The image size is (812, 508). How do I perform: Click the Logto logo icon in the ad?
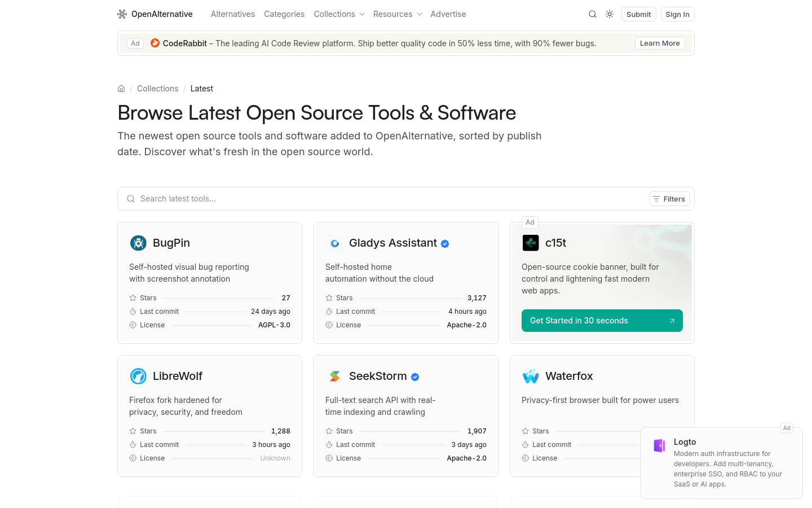pos(659,445)
